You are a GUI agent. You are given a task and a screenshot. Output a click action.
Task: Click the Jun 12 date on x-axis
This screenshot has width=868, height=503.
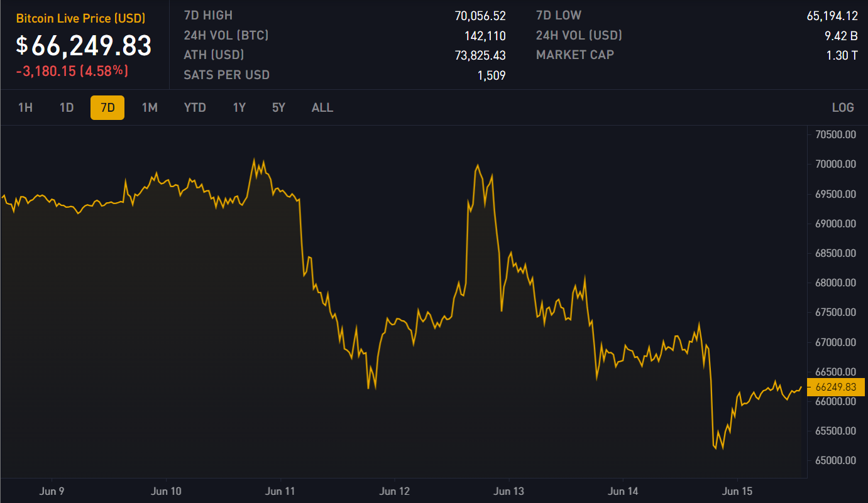[395, 491]
